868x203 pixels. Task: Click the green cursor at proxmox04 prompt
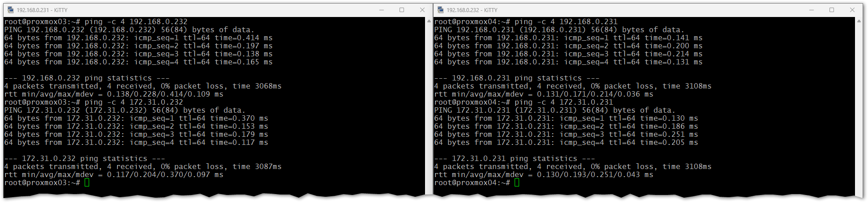(517, 182)
